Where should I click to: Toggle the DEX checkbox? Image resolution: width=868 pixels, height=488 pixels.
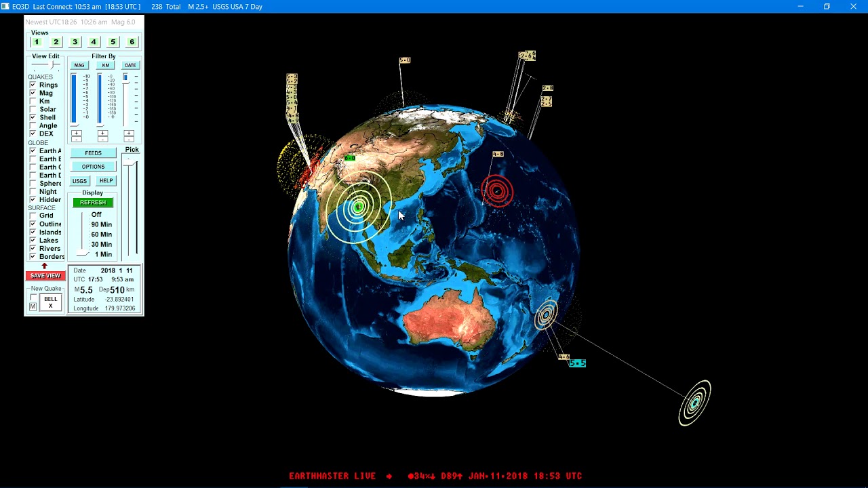pyautogui.click(x=33, y=134)
